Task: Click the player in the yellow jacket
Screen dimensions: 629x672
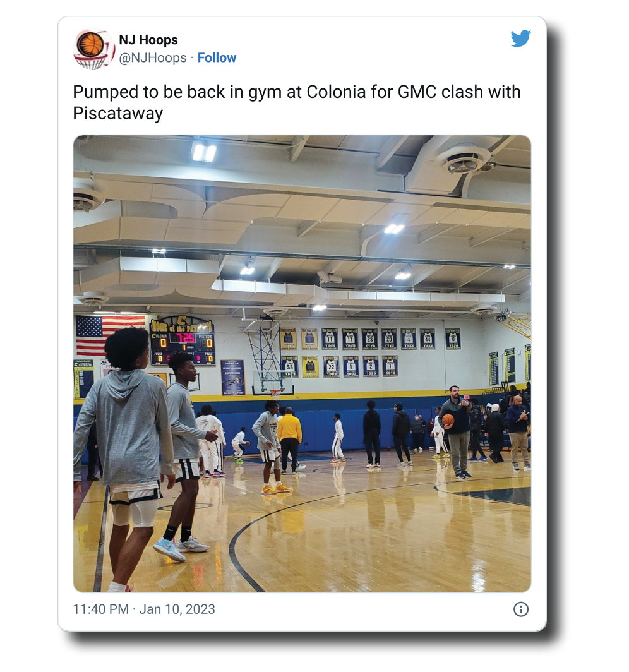Action: pos(290,439)
